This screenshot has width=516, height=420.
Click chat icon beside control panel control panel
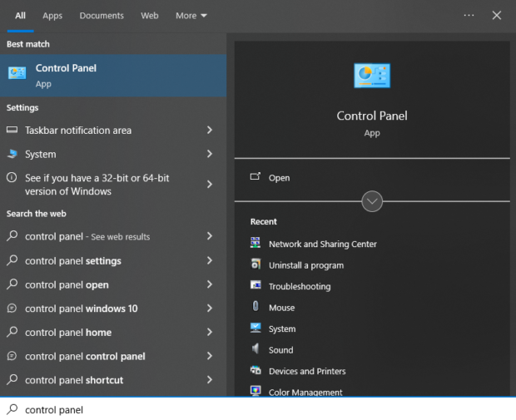(12, 356)
